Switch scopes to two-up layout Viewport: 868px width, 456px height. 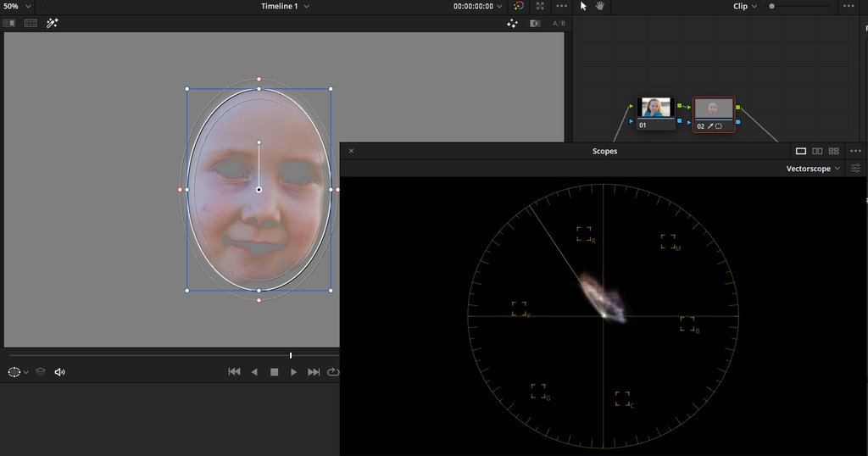pyautogui.click(x=817, y=151)
